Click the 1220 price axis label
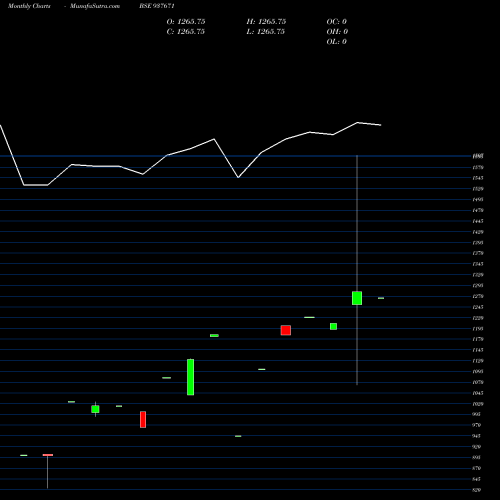Screen dimensions: 500x500 pyautogui.click(x=478, y=318)
